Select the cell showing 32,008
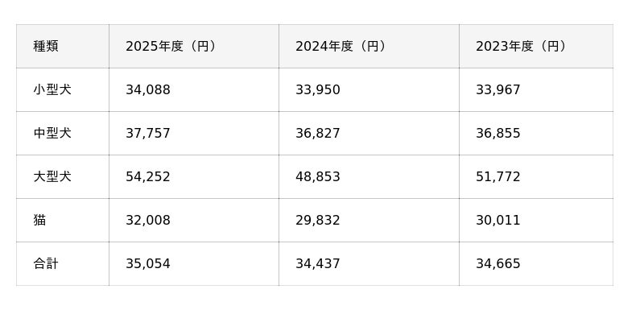 pyautogui.click(x=194, y=221)
